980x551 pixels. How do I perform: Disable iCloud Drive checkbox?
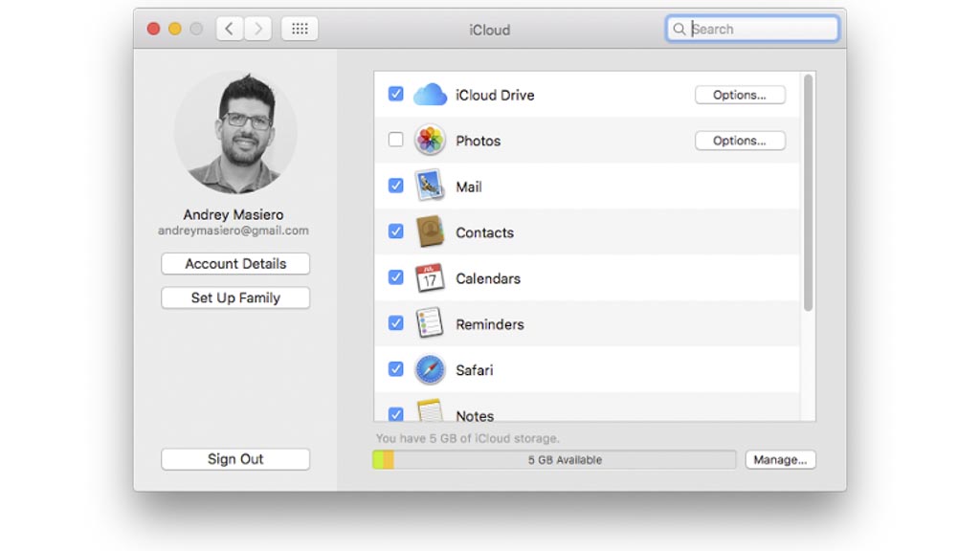[x=395, y=95]
